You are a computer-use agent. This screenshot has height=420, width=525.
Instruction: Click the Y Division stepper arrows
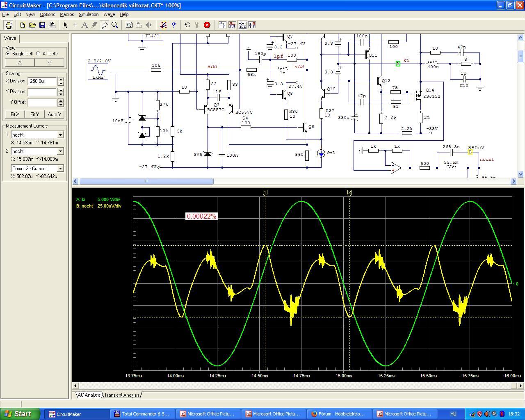[61, 92]
